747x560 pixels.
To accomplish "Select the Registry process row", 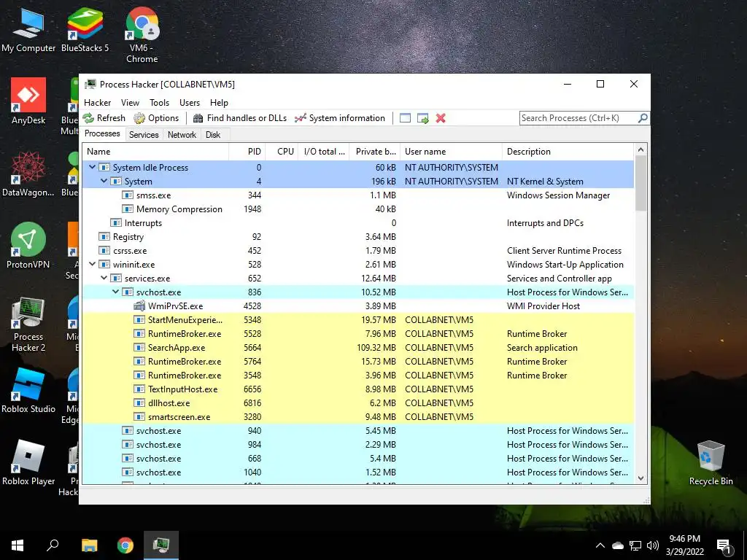I will (358, 237).
